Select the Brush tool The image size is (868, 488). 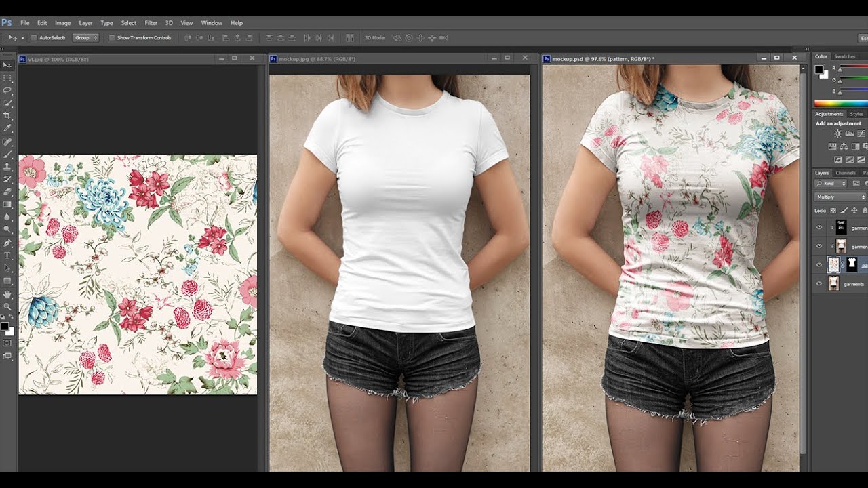[x=7, y=154]
